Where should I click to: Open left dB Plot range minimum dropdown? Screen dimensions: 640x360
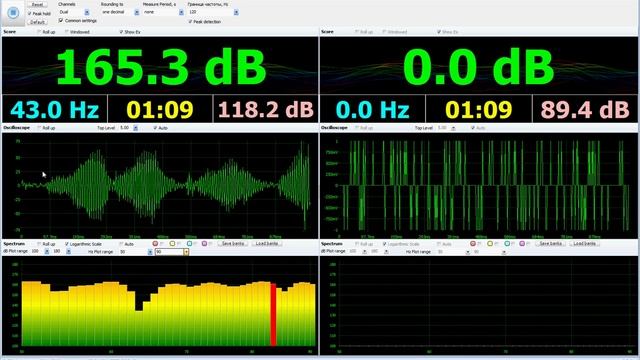coord(47,252)
